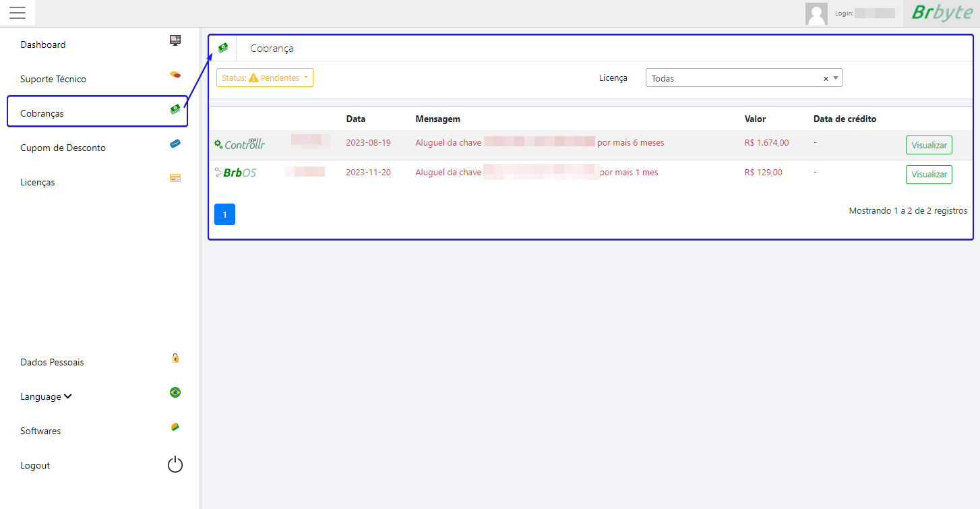Click the Softwares icon in sidebar
This screenshot has width=980, height=509.
click(x=175, y=427)
